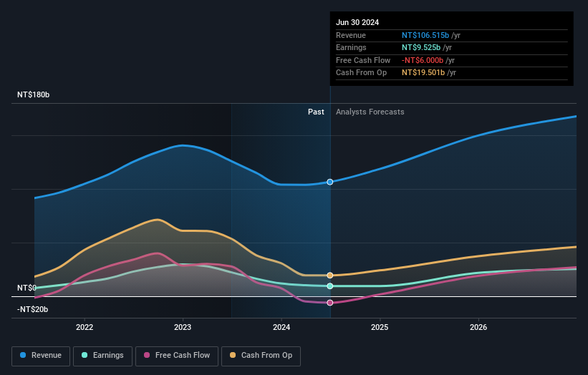The height and width of the screenshot is (375, 588).
Task: Select the Free Cash Flow data point marker
Action: pos(330,303)
